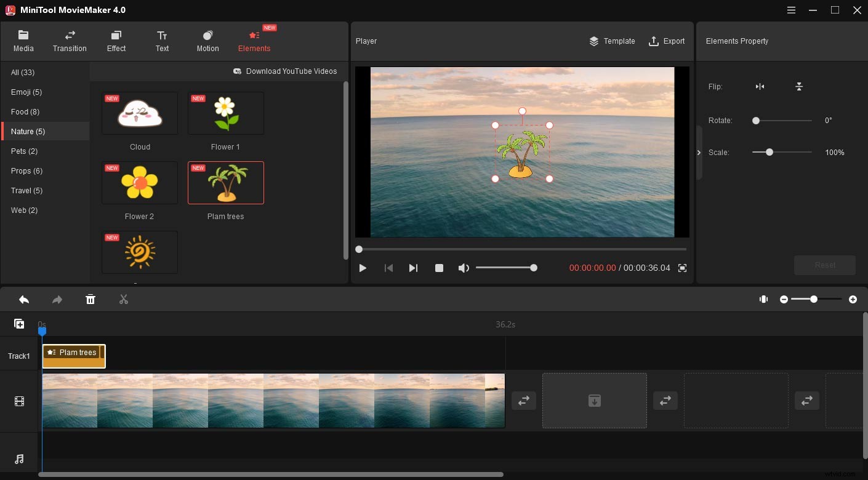Open the Nature elements category
The height and width of the screenshot is (480, 868).
(28, 131)
